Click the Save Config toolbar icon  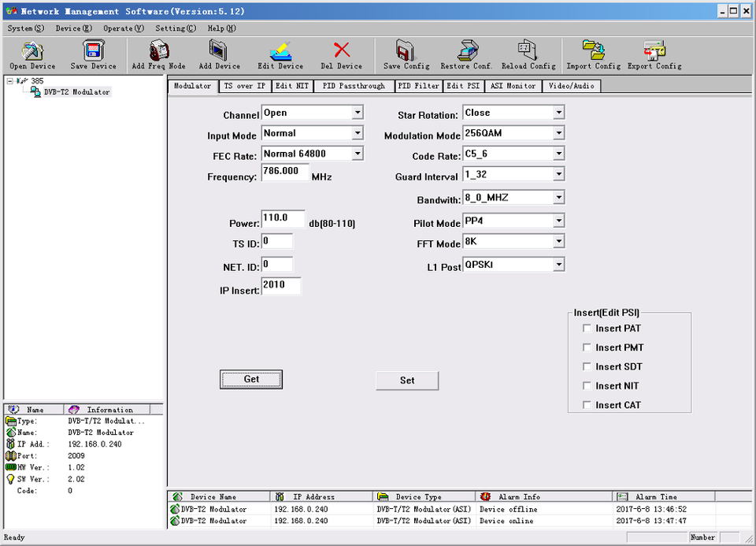406,52
